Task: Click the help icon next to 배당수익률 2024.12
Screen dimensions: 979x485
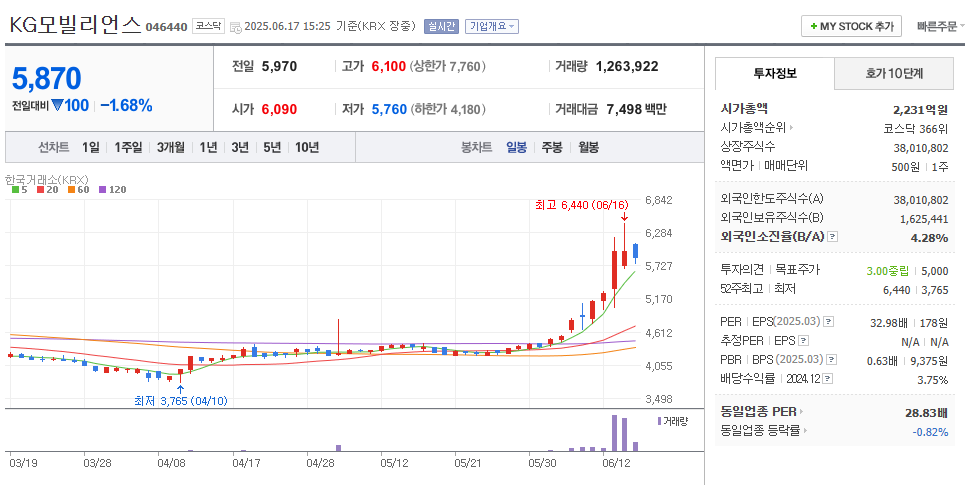Action: [x=827, y=379]
